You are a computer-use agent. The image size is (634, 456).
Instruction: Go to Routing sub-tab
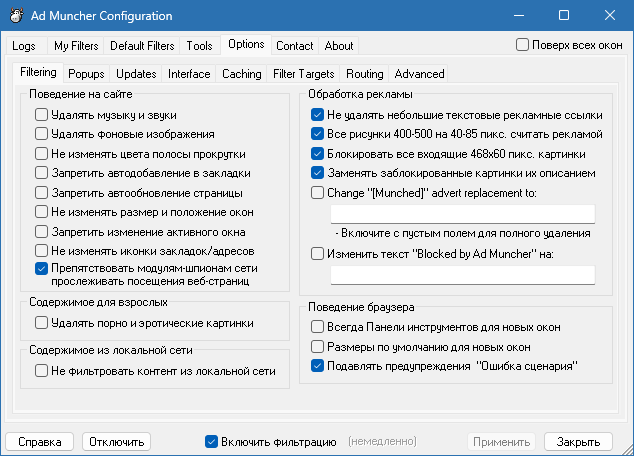[x=365, y=74]
